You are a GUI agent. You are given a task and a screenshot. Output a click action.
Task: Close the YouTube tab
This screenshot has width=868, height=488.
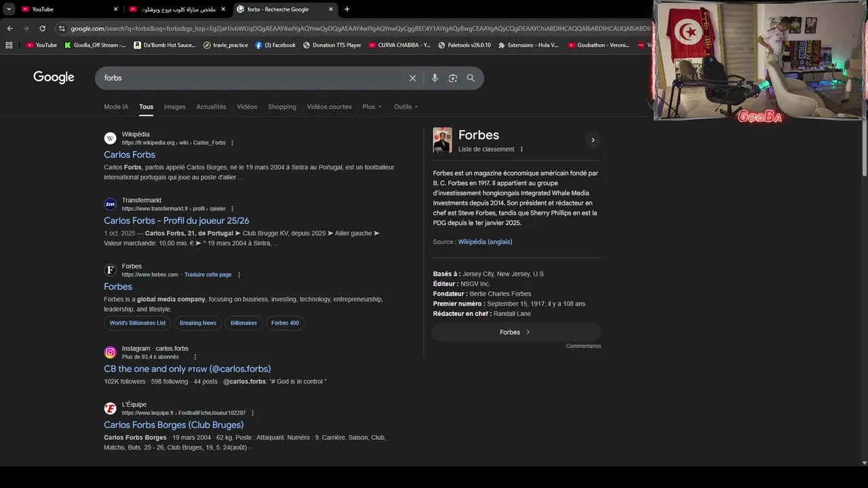[x=115, y=9]
